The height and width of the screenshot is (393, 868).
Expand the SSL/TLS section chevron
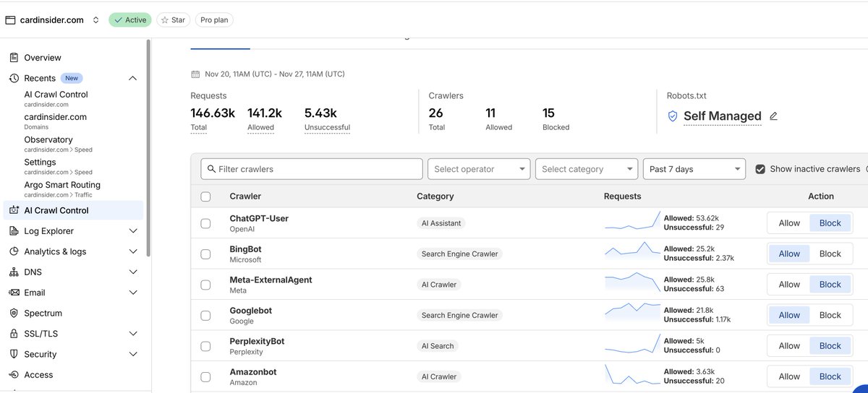pyautogui.click(x=132, y=334)
